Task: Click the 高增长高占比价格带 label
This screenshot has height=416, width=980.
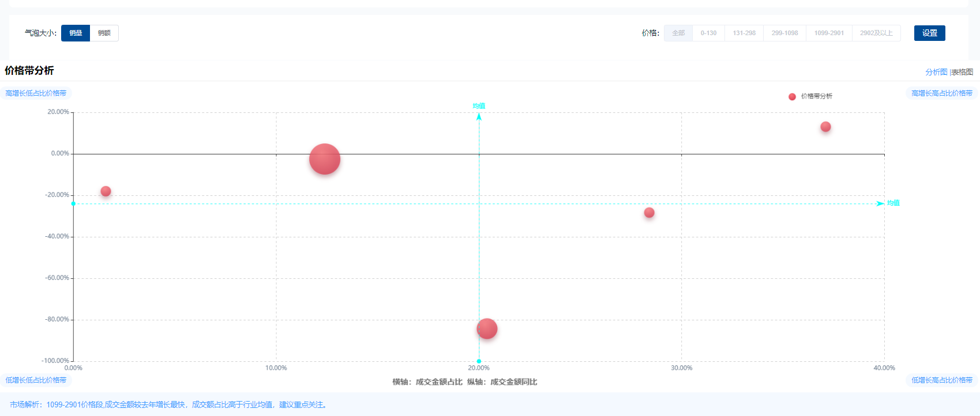Action: [941, 93]
